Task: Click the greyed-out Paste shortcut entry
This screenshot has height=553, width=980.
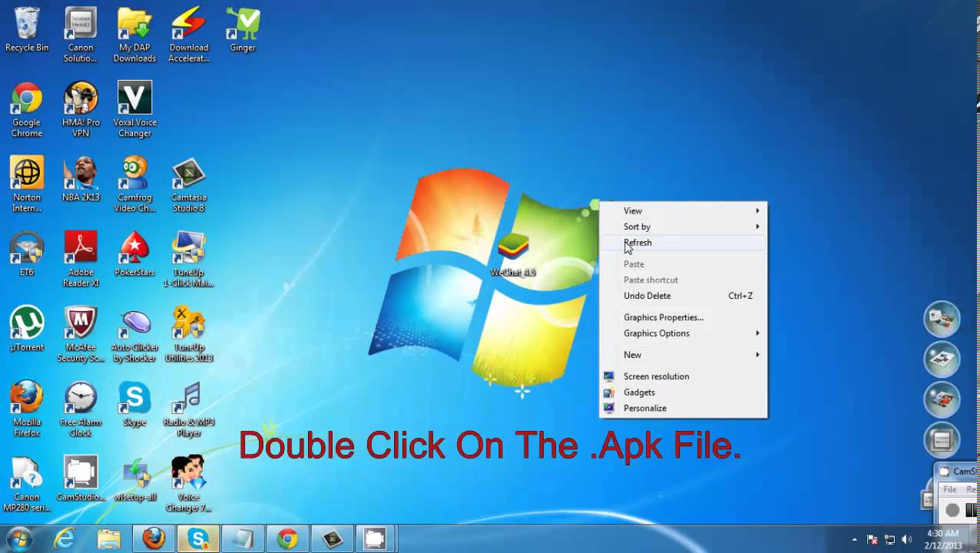Action: pyautogui.click(x=683, y=280)
